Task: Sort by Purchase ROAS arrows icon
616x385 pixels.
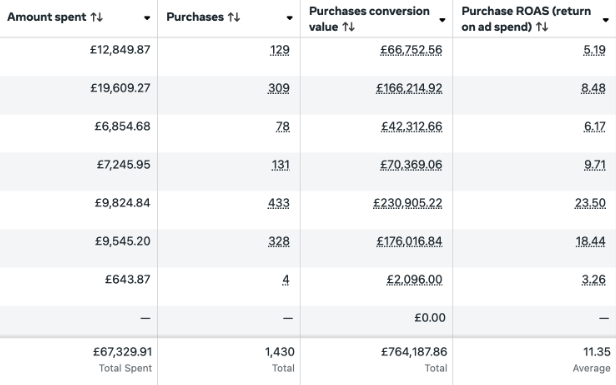Action: 542,27
